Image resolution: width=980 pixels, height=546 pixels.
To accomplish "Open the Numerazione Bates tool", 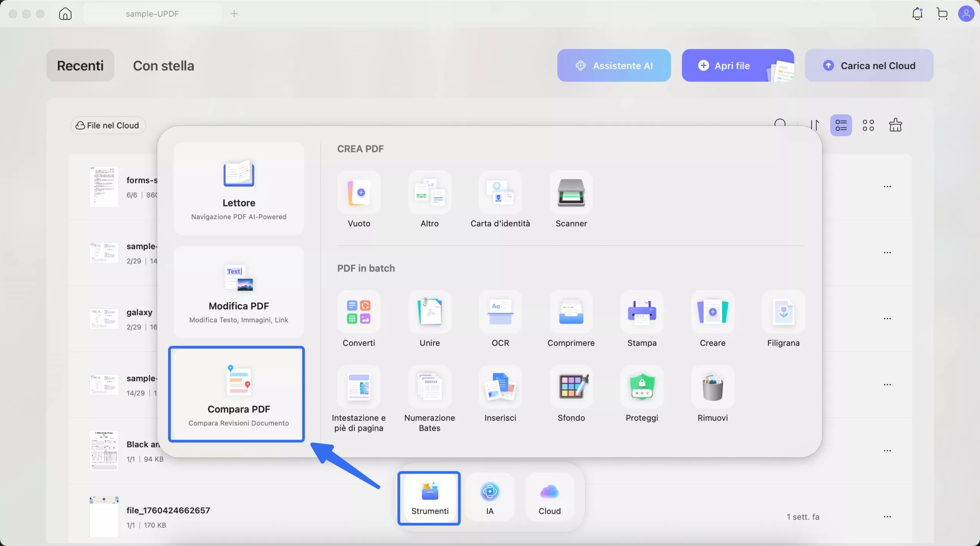I will (430, 387).
